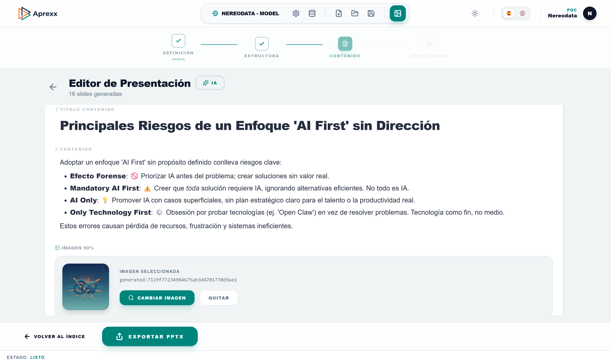The height and width of the screenshot is (364, 611).
Task: Open the IA assistant button
Action: coord(210,83)
